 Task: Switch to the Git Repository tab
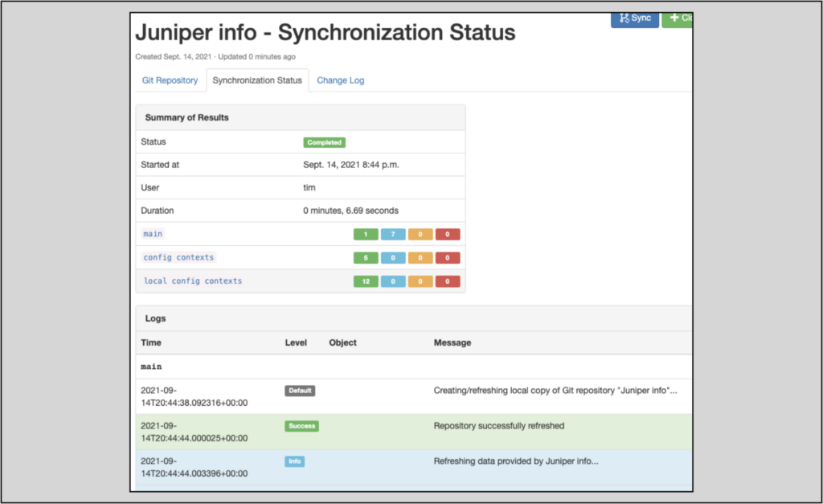coord(170,80)
